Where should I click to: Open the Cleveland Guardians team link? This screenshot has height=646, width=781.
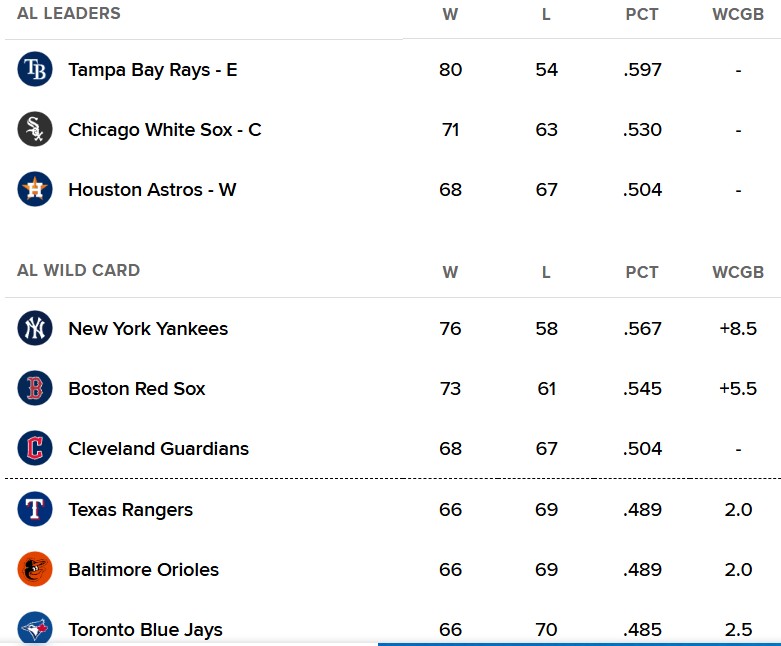tap(158, 449)
